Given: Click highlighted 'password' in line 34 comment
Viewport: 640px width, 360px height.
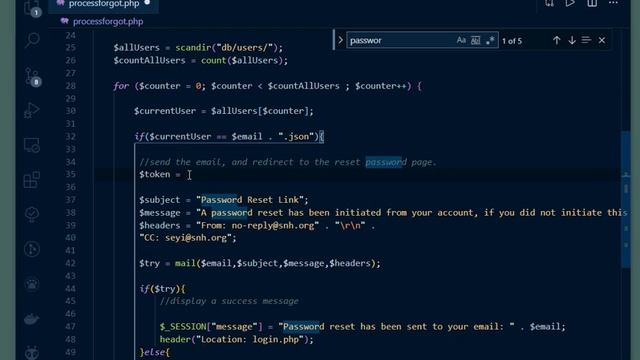Looking at the screenshot, I should 386,162.
